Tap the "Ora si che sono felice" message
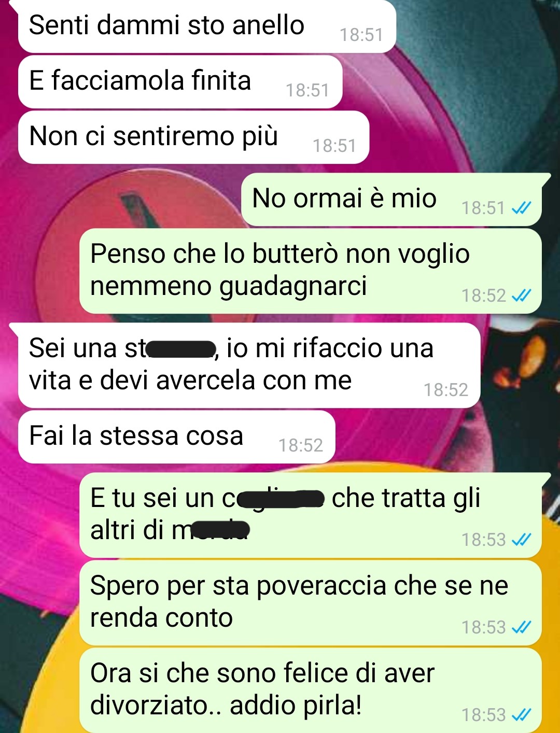560x733 pixels. [x=311, y=690]
